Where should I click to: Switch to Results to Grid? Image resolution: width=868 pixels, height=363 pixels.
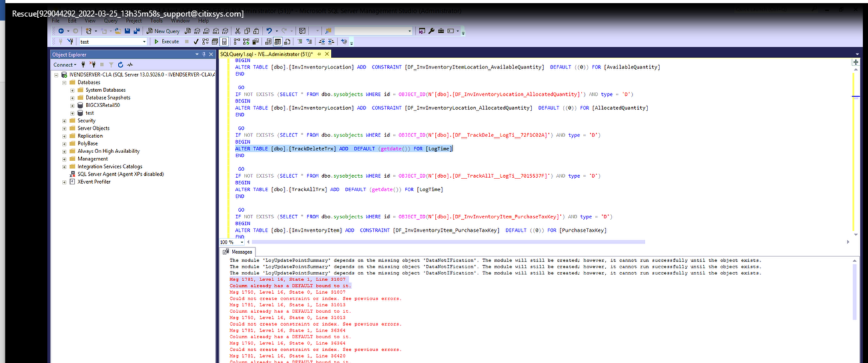pos(278,41)
